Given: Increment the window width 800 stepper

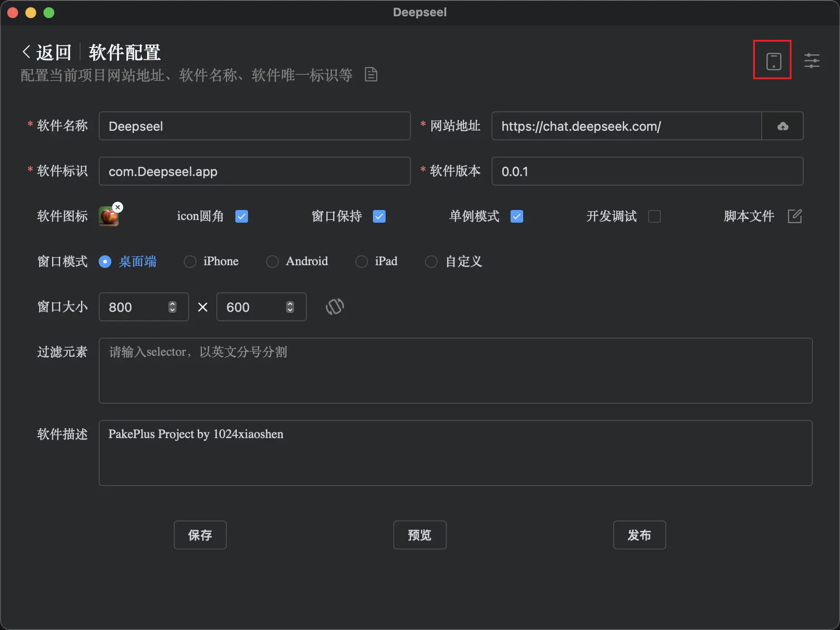Looking at the screenshot, I should (172, 304).
